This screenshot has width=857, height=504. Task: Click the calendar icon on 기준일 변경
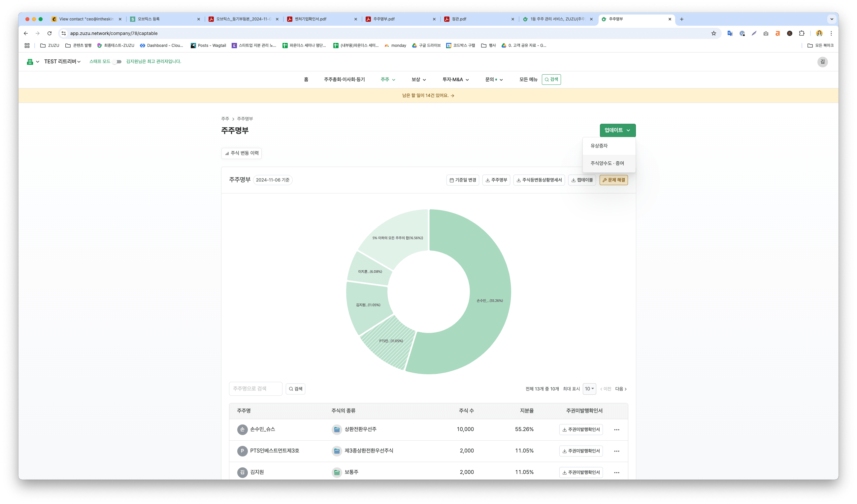tap(452, 180)
